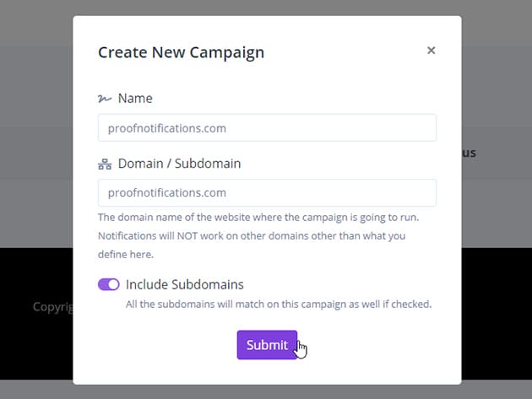Image resolution: width=532 pixels, height=399 pixels.
Task: Click the signature icon beside Name
Action: (x=105, y=99)
